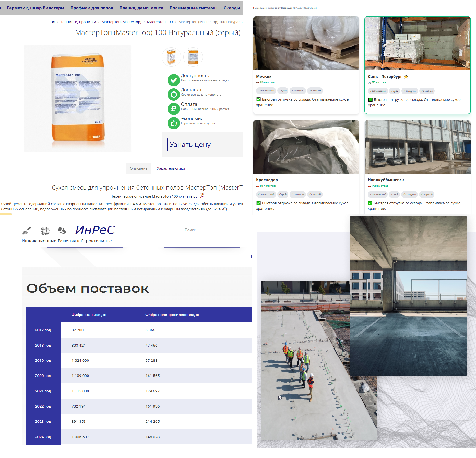Click the car icon next to 1778 км

[x=369, y=186]
